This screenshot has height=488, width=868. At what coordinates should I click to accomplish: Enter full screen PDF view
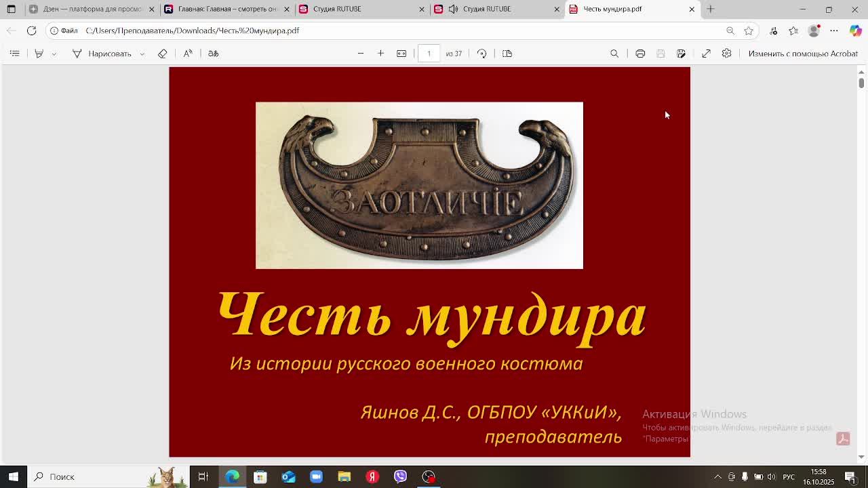tap(706, 54)
